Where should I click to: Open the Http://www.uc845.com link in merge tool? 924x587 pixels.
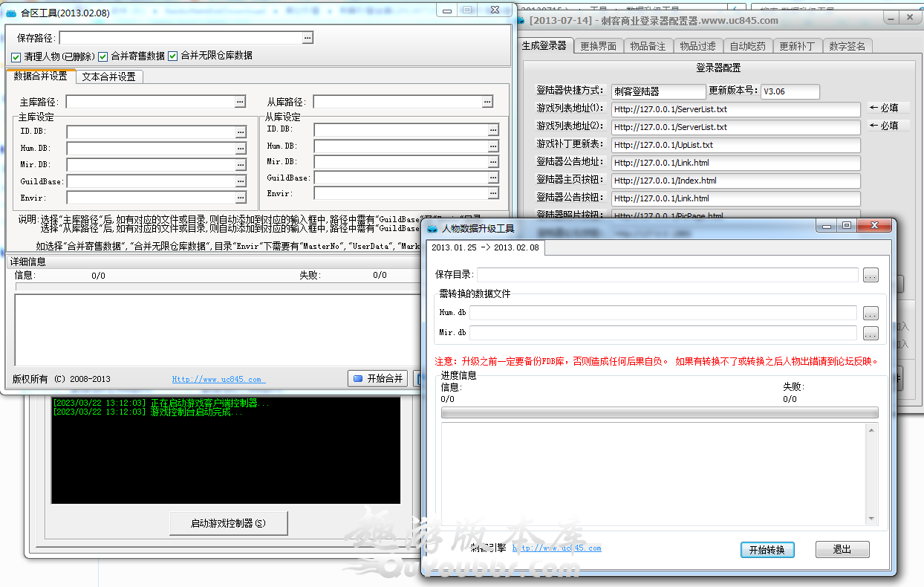coord(218,380)
